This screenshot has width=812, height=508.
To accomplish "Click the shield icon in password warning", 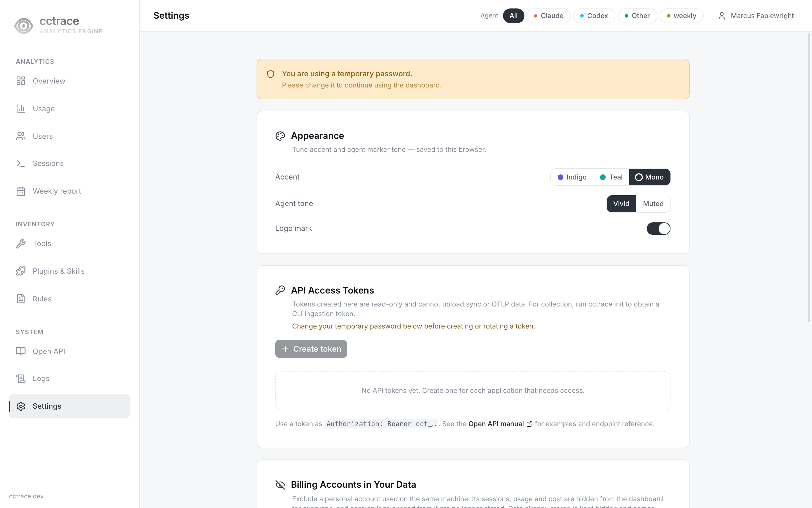I will [x=271, y=74].
